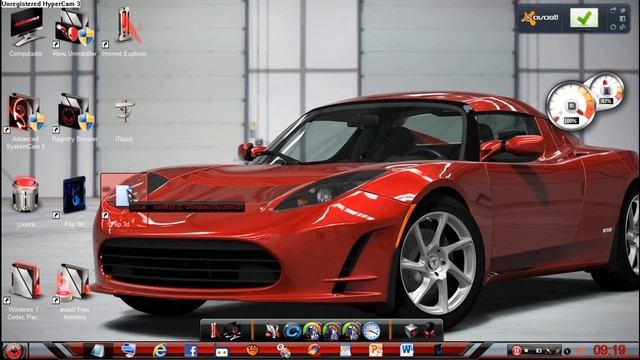Image resolution: width=640 pixels, height=360 pixels.
Task: Click the blue circular C dock icon
Action: click(x=292, y=331)
